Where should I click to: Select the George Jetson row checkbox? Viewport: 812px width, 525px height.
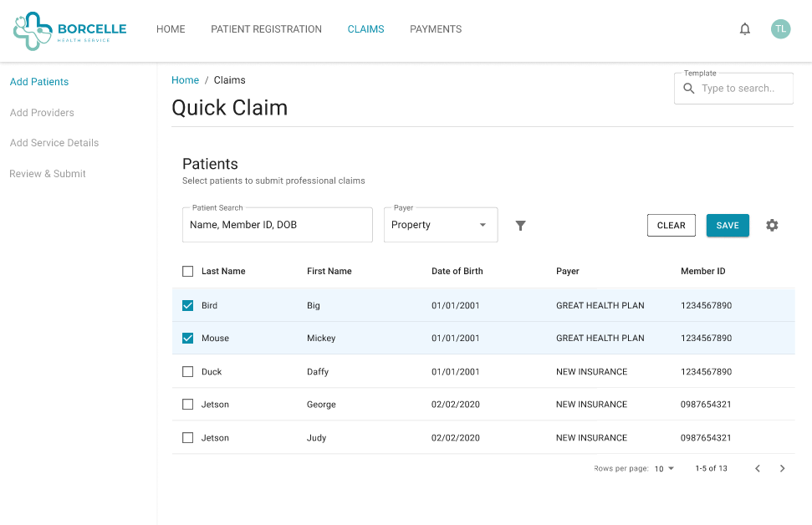[187, 405]
